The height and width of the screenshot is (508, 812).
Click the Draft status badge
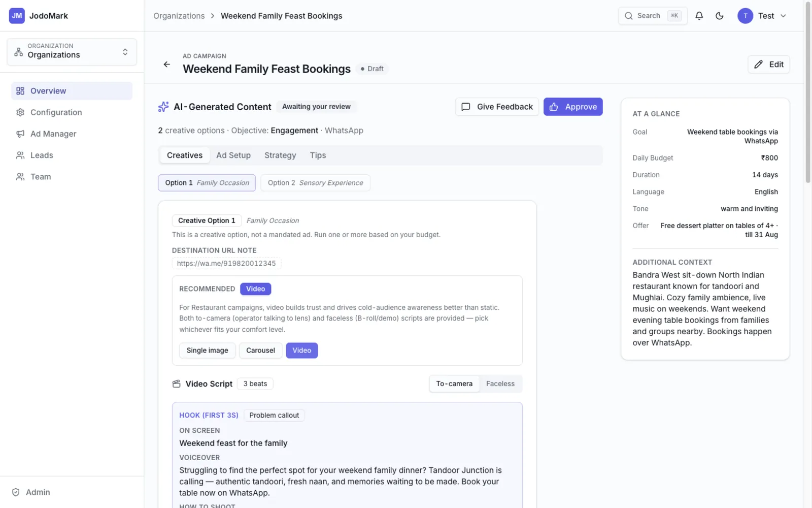click(372, 69)
